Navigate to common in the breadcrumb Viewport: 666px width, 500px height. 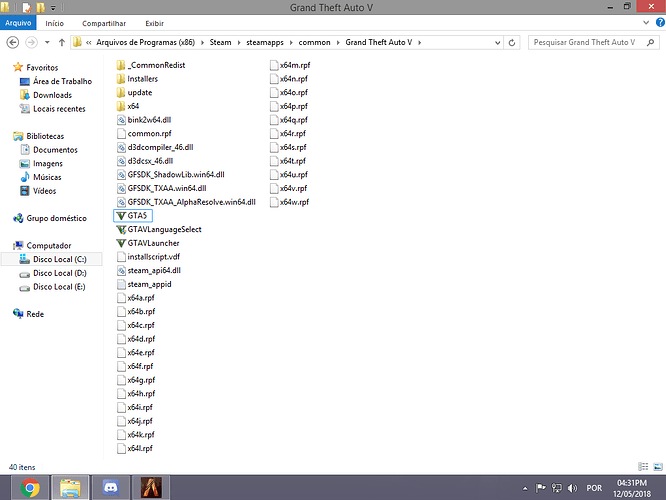(314, 42)
